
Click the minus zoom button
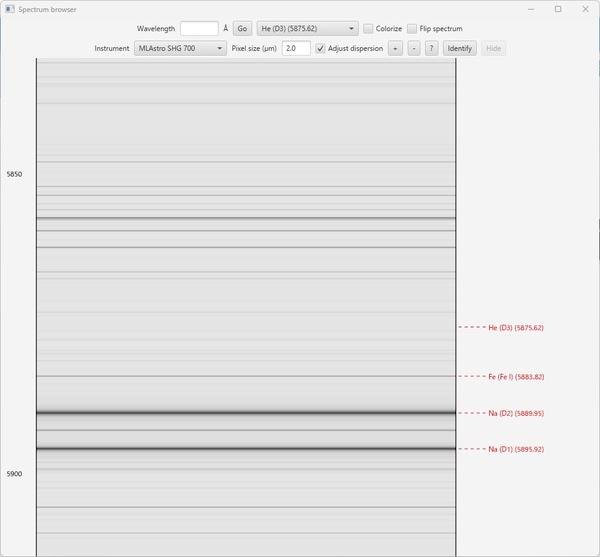[x=414, y=49]
